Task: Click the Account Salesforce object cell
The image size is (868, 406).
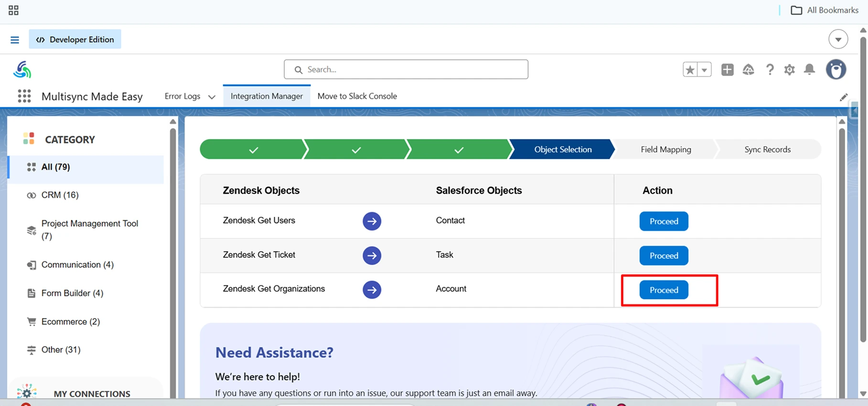Action: tap(451, 289)
